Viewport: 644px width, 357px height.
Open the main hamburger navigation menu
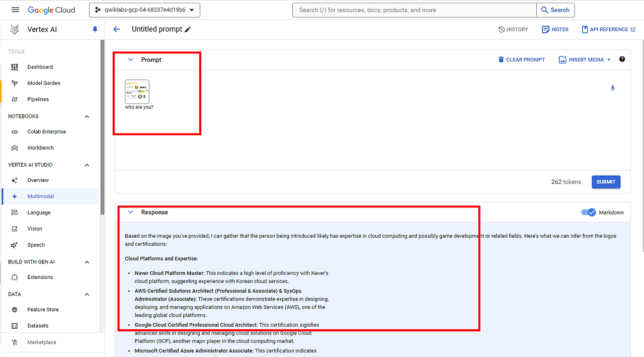pos(15,10)
